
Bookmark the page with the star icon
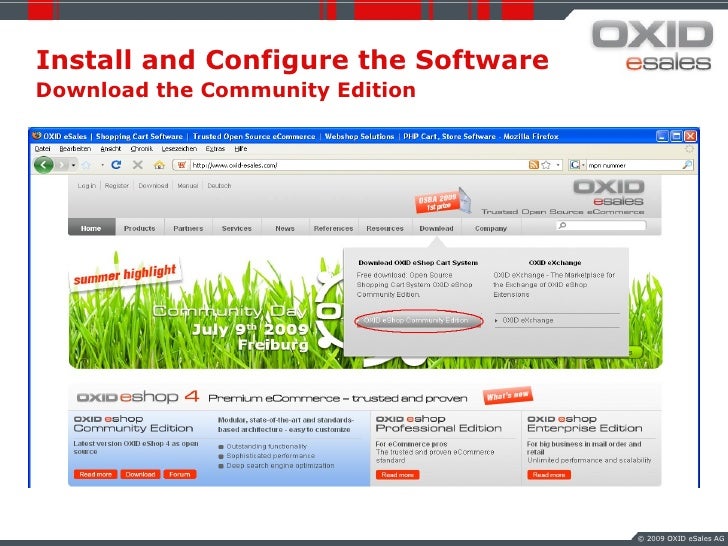click(x=546, y=165)
